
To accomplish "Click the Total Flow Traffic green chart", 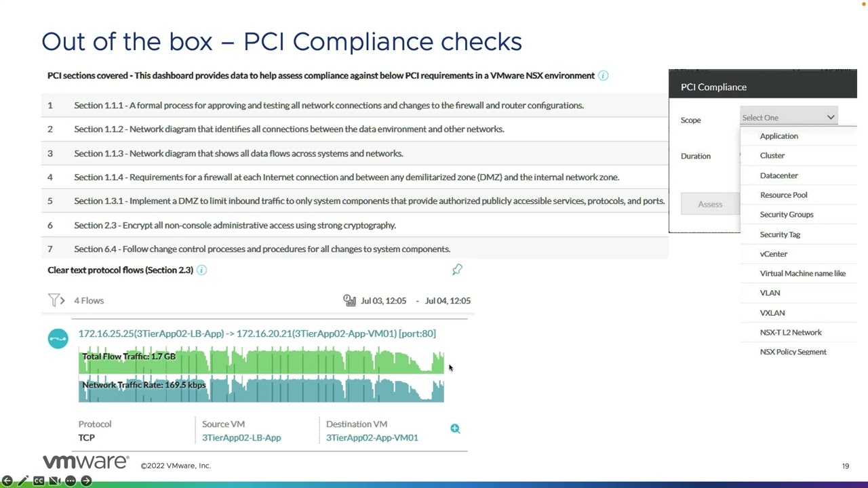I will tap(261, 360).
